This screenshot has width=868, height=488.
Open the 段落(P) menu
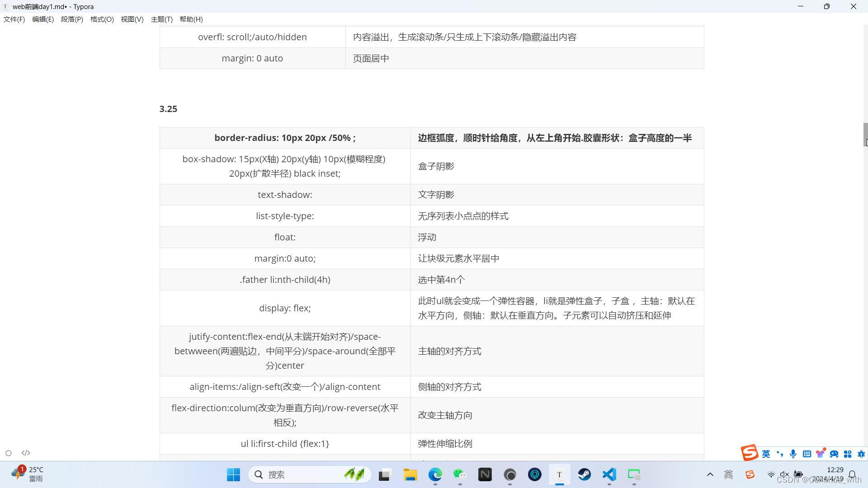coord(72,19)
